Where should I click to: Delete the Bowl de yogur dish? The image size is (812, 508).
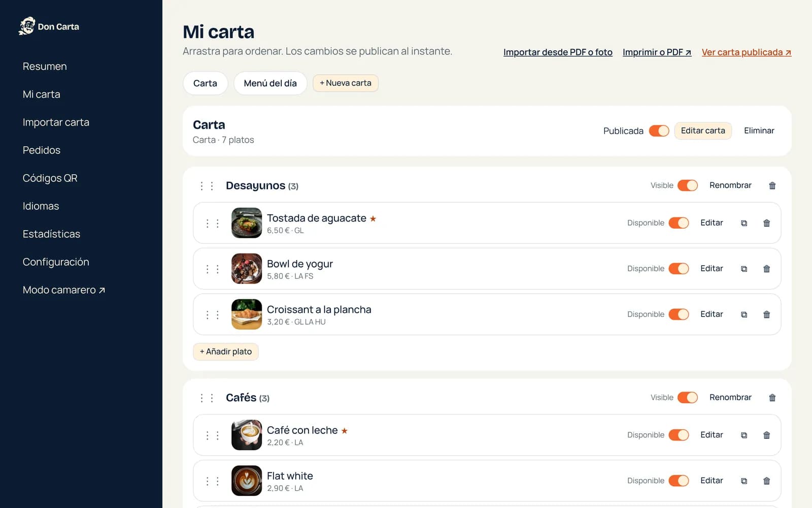tap(766, 269)
